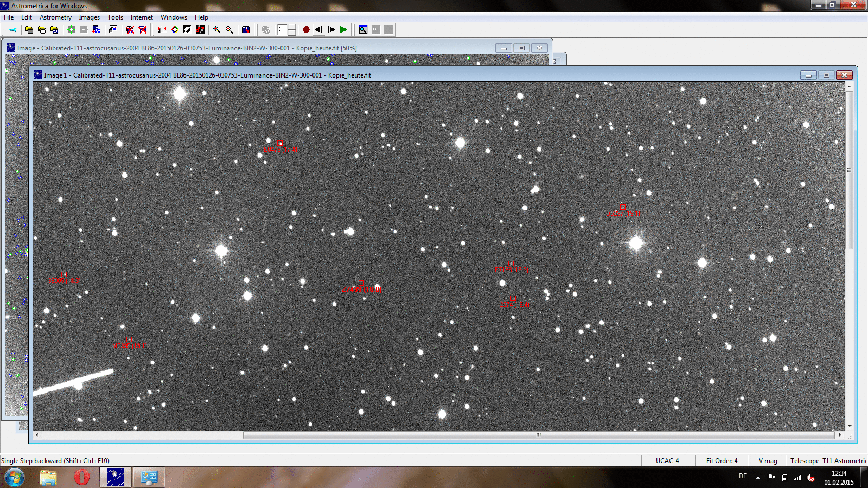Click the Image 1 horizontal scrollbar thumb
This screenshot has width=868, height=488.
[538, 435]
